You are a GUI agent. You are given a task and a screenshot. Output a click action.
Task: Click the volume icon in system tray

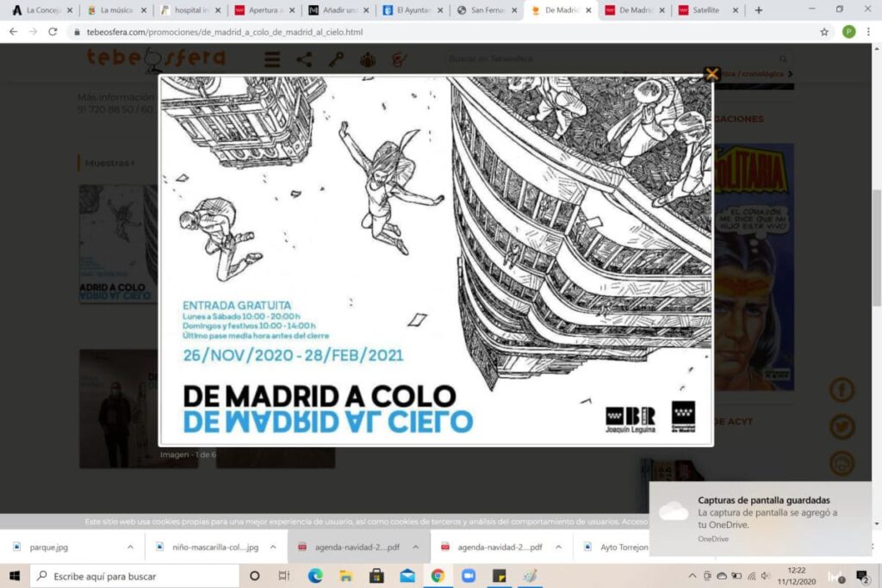coord(765,576)
